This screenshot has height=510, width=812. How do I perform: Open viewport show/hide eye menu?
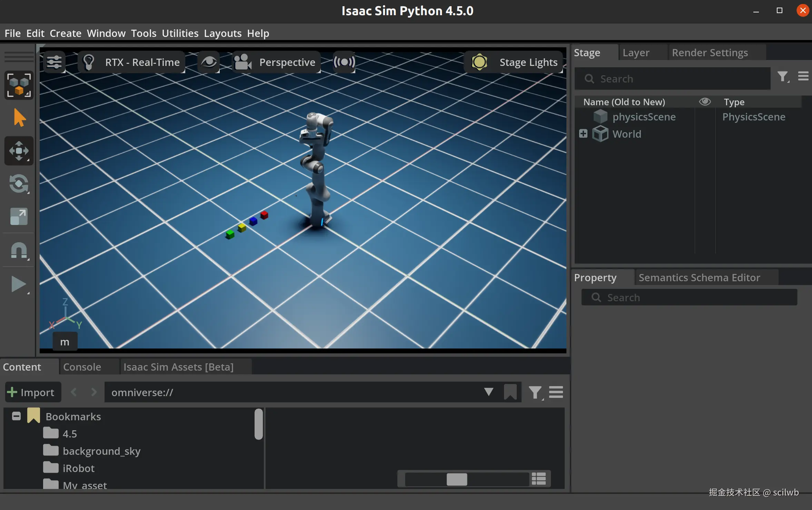click(x=209, y=62)
